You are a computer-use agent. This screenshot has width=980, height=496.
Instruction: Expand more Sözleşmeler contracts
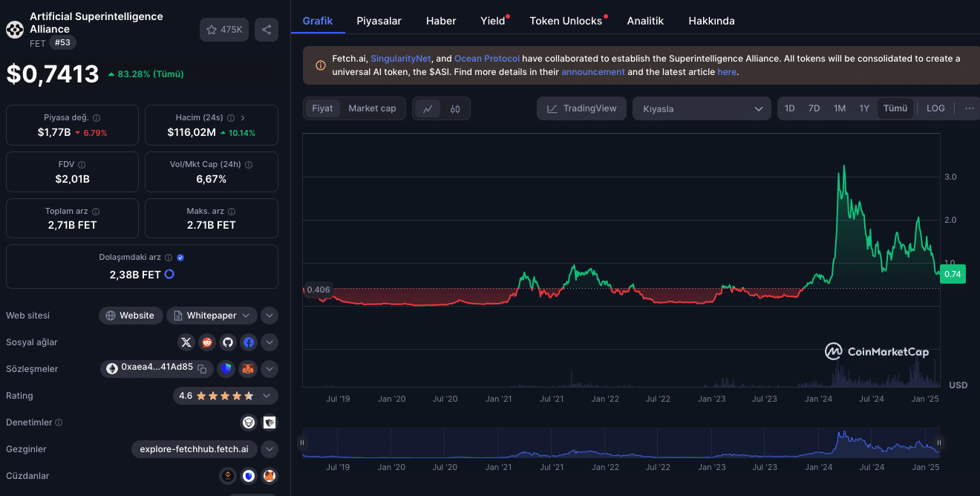tap(269, 368)
